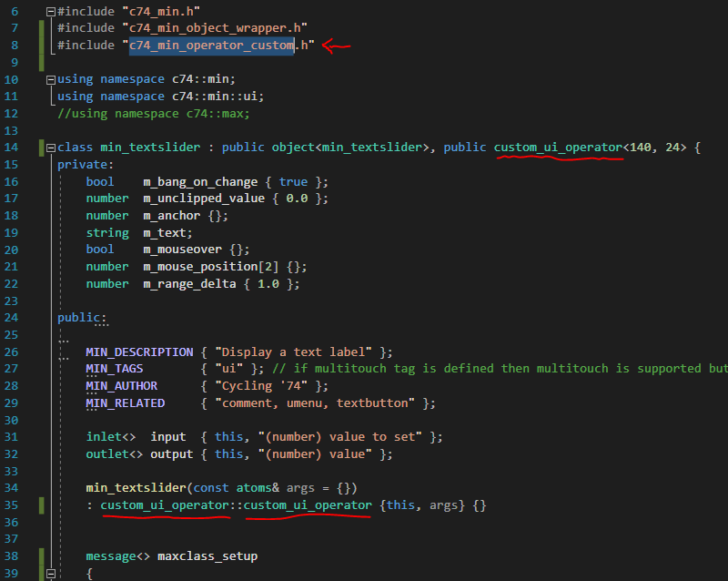Click the m_anchor member
728x581 pixels.
pos(172,216)
